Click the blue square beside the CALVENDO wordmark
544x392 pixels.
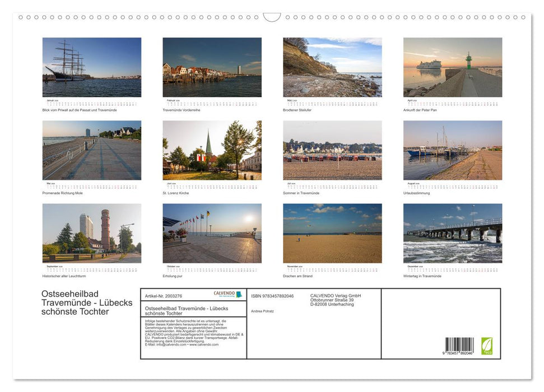click(239, 294)
